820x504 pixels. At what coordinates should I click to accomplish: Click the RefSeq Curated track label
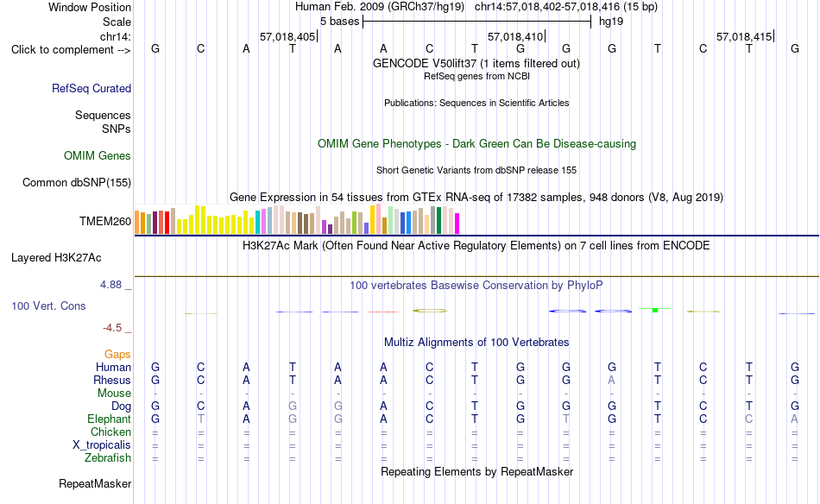point(91,88)
